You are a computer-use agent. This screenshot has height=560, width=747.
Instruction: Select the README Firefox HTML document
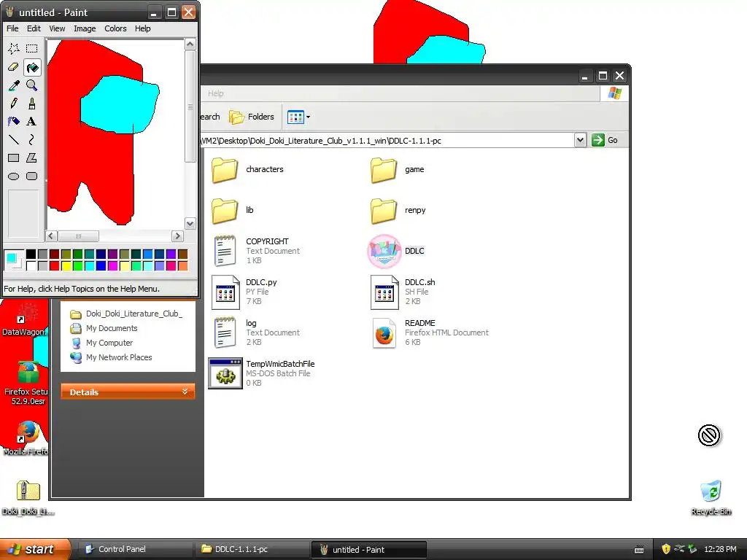[430, 332]
